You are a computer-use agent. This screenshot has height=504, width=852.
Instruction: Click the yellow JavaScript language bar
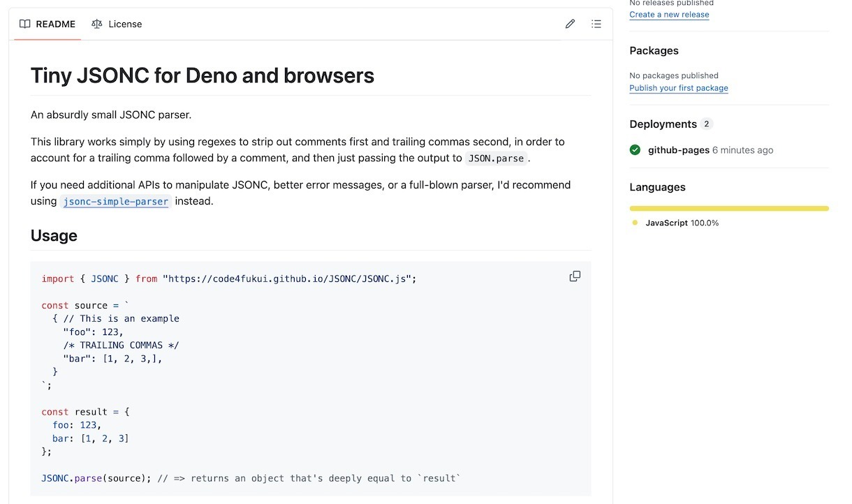click(728, 208)
